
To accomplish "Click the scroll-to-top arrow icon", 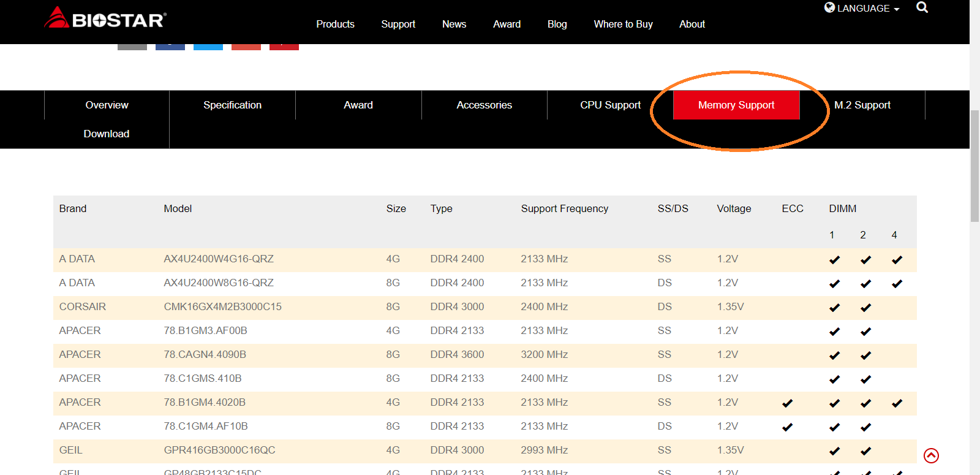I will click(x=931, y=455).
